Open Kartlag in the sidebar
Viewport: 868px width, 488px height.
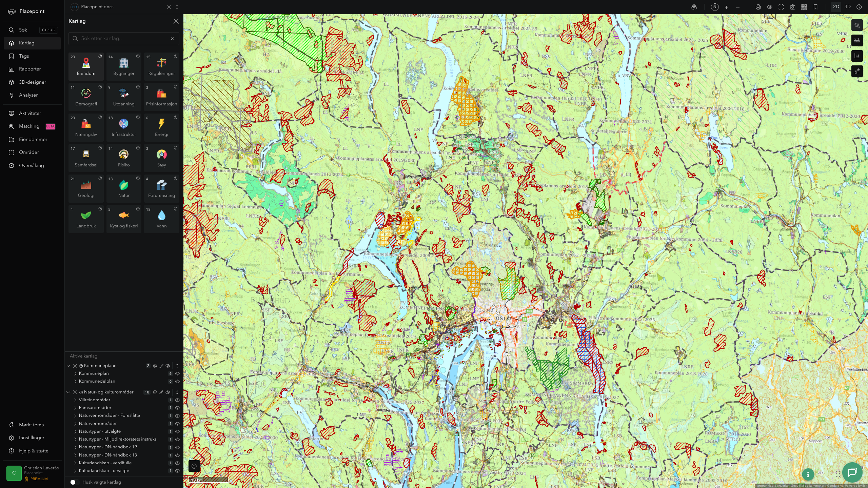coord(32,43)
